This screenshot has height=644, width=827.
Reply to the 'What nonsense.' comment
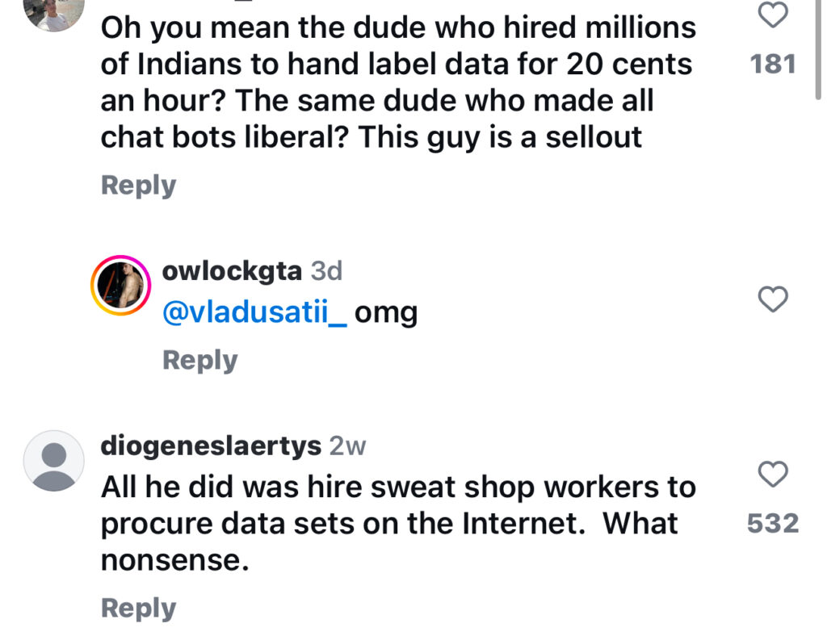(138, 608)
